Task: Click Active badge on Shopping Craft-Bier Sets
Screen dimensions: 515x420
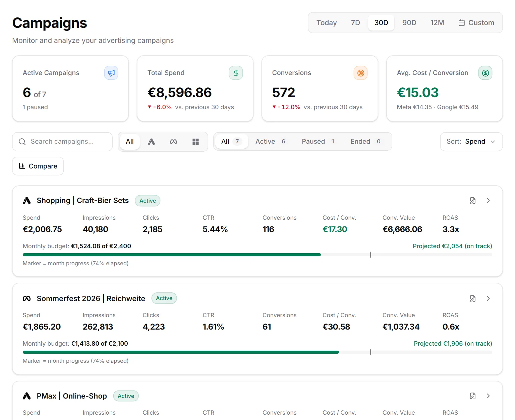Action: pyautogui.click(x=148, y=201)
